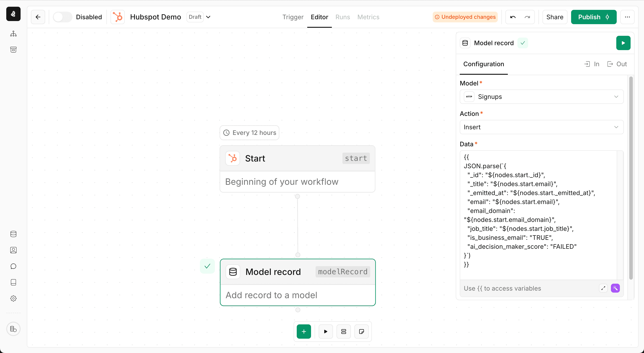Click the Model record node bottom connector
Screen dimensions: 644x353
(298, 310)
